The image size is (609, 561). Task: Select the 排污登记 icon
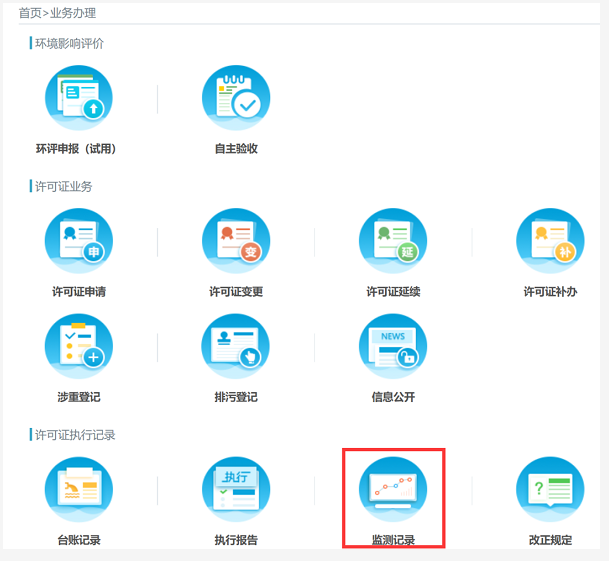(x=236, y=347)
